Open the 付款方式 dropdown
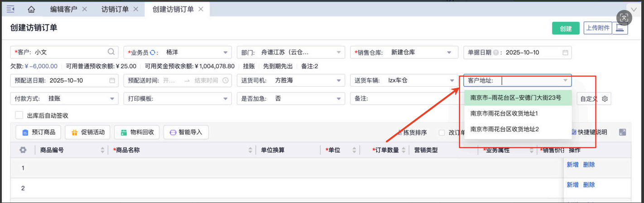Image resolution: width=644 pixels, height=203 pixels. pos(112,99)
